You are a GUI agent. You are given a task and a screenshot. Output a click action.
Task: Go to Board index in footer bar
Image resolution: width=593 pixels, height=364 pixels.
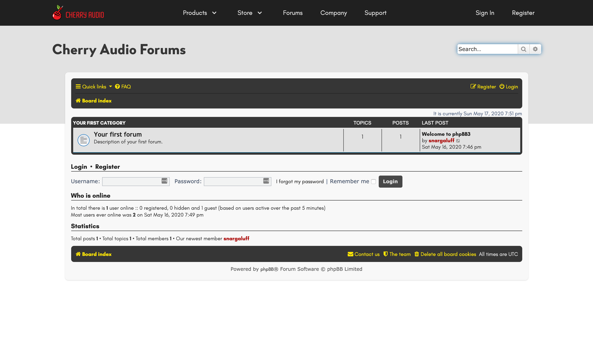93,254
